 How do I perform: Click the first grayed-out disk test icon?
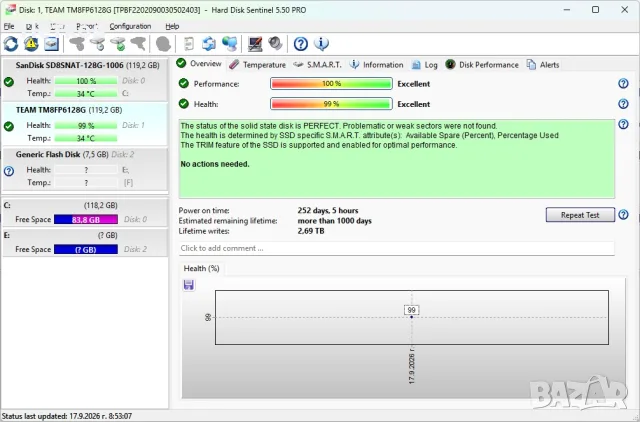coord(77,44)
